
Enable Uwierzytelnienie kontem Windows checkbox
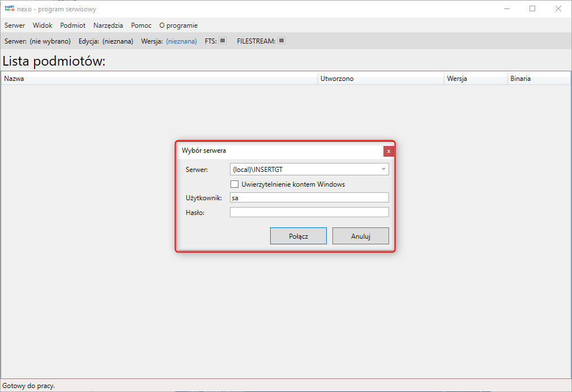234,184
